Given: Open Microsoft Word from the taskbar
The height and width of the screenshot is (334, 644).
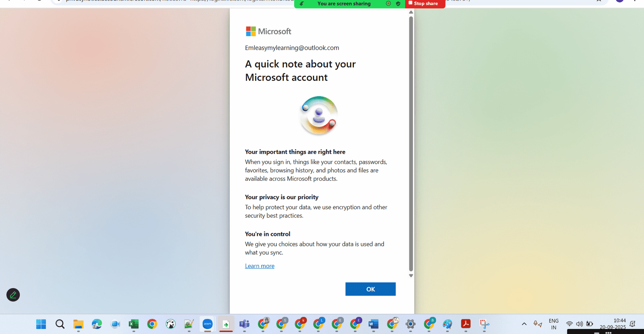Looking at the screenshot, I should click(x=374, y=324).
